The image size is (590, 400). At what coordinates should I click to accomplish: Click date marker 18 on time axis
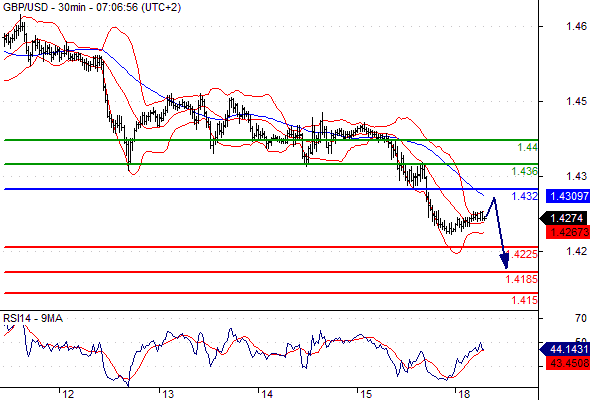click(464, 394)
